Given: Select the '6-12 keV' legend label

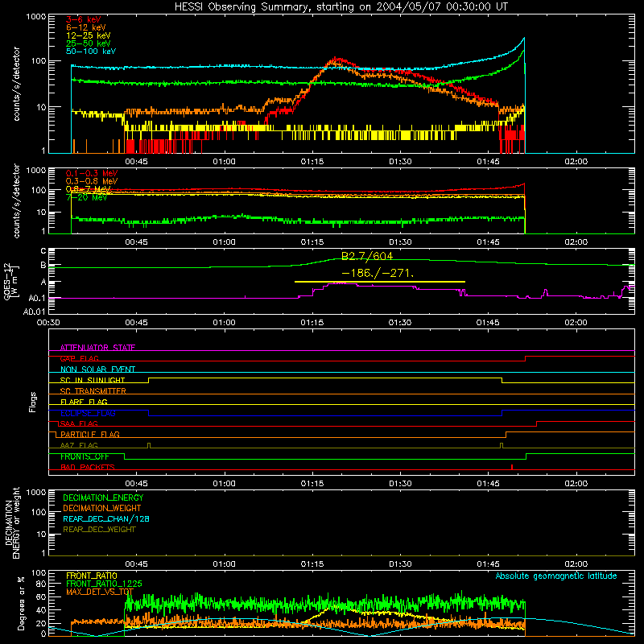Looking at the screenshot, I should click(86, 27).
